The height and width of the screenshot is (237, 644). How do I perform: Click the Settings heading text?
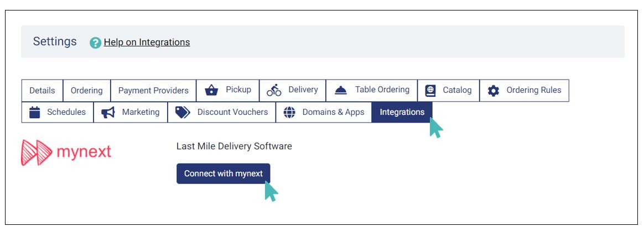(x=55, y=41)
